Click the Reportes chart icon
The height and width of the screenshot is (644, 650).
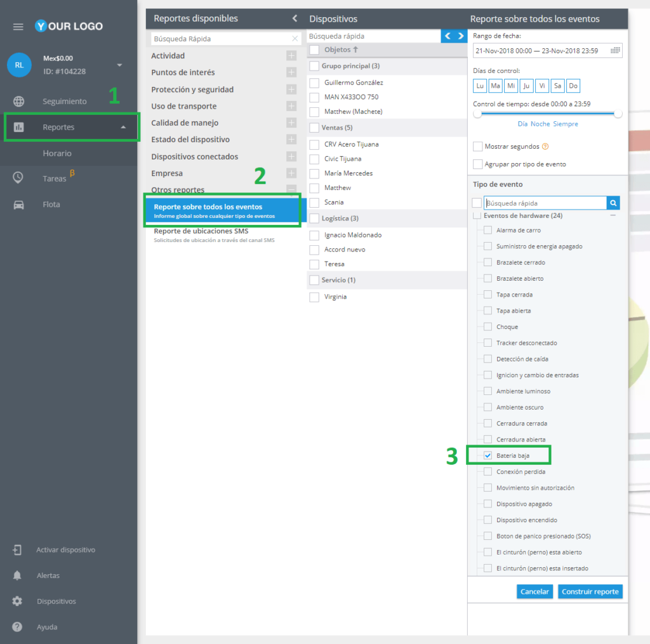tap(18, 127)
